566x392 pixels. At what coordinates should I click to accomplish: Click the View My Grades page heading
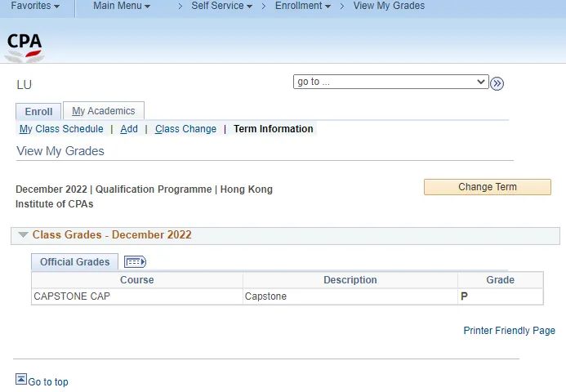(x=60, y=151)
